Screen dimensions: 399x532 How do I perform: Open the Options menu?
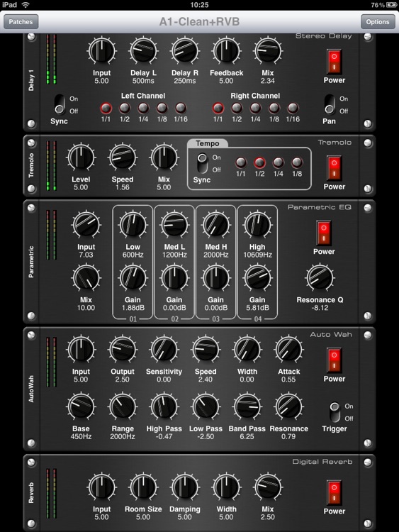point(378,22)
